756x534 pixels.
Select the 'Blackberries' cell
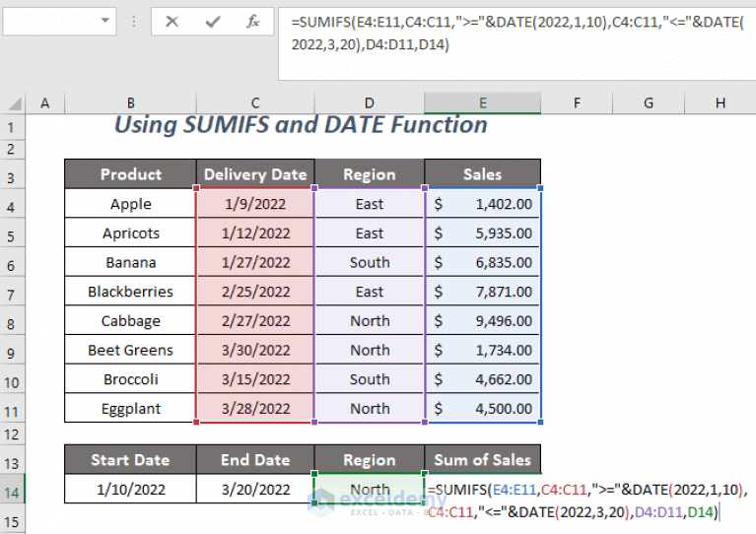[x=131, y=292]
